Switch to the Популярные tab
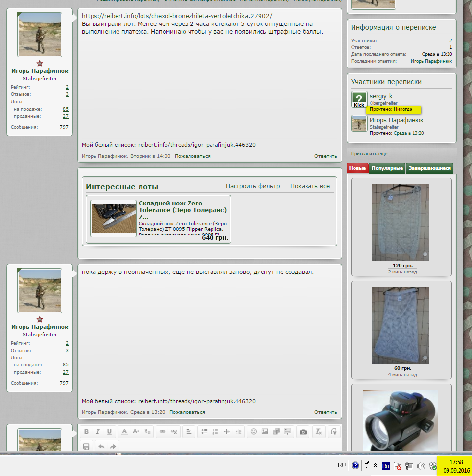Viewport: 472px width, 476px height. 387,168
